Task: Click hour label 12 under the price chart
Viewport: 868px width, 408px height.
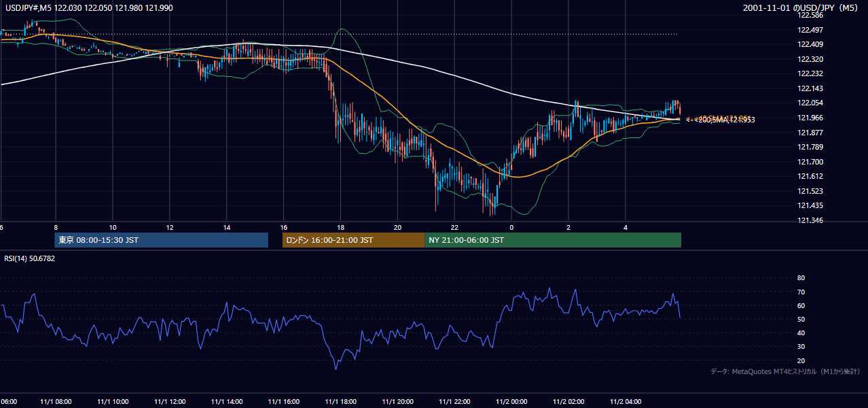Action: (x=170, y=227)
